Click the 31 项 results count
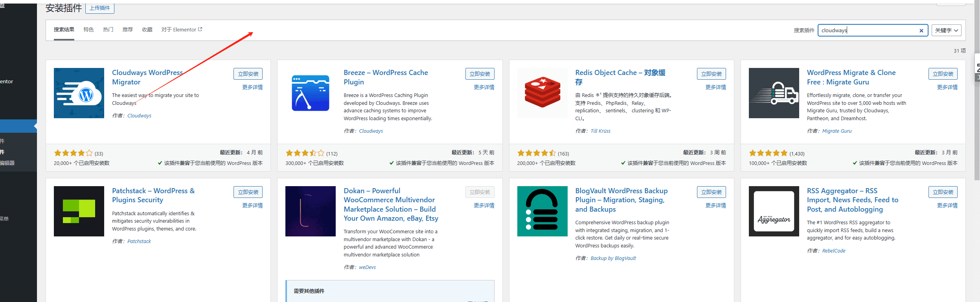980x302 pixels. pyautogui.click(x=960, y=51)
